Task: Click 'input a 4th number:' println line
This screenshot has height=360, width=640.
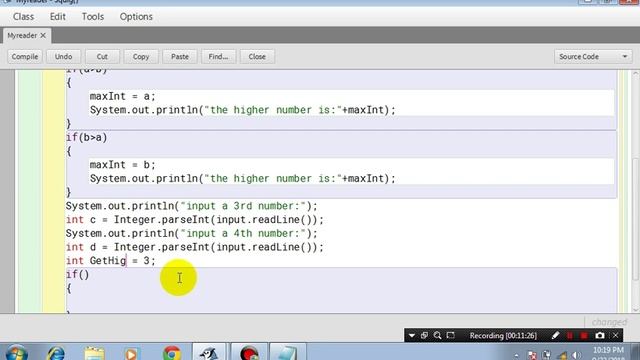Action: [191, 233]
